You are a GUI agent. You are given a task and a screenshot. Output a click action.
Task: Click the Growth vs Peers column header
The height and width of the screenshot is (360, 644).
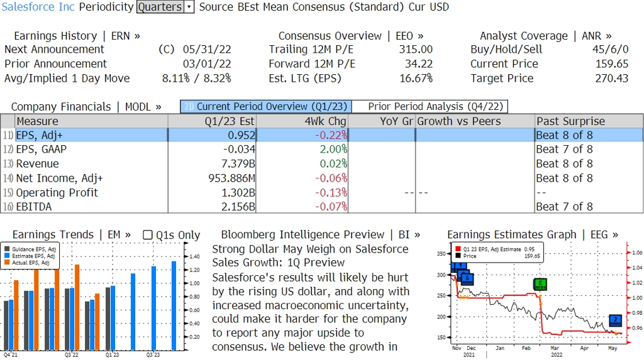[475, 121]
